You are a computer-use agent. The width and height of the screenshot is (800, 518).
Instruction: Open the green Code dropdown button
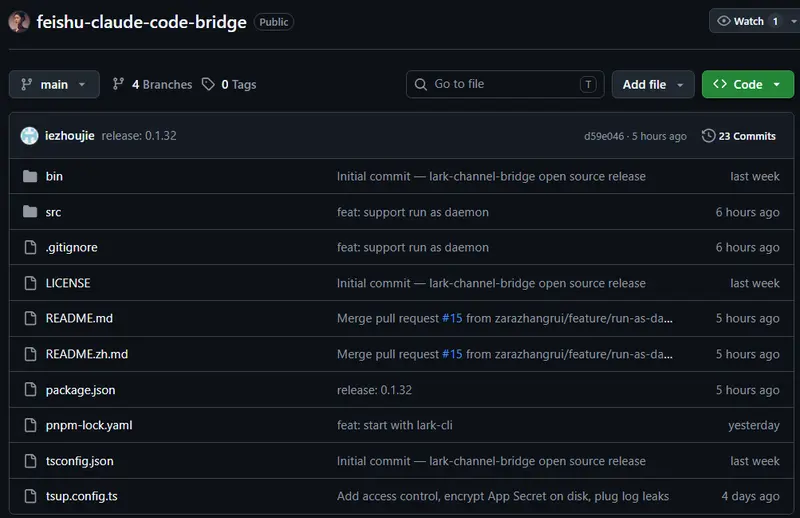tap(747, 84)
